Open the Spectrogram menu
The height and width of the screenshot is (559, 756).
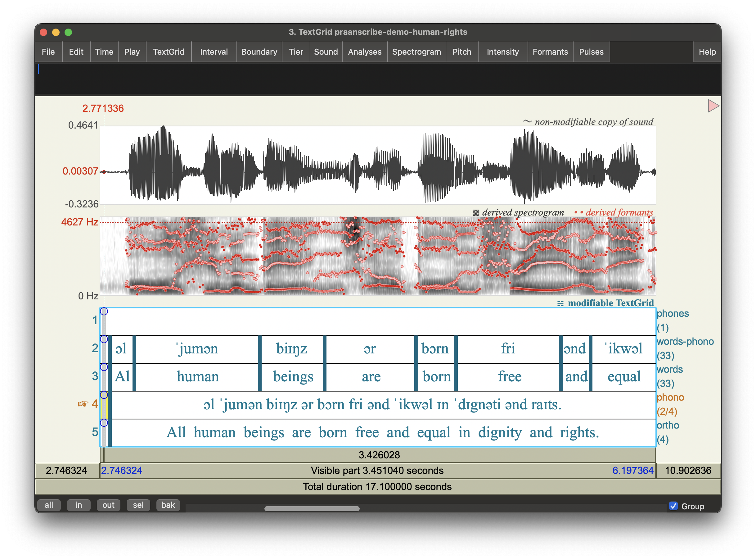416,52
